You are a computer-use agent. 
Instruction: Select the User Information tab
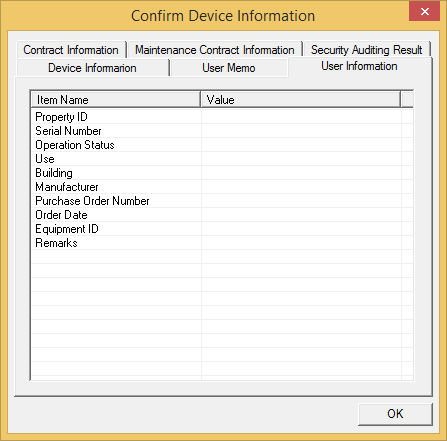pyautogui.click(x=359, y=66)
